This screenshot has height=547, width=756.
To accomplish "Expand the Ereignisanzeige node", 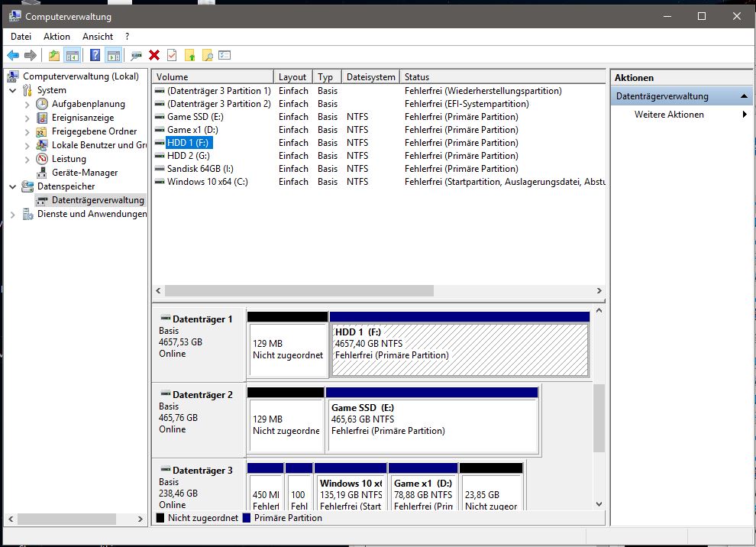I will 27,118.
